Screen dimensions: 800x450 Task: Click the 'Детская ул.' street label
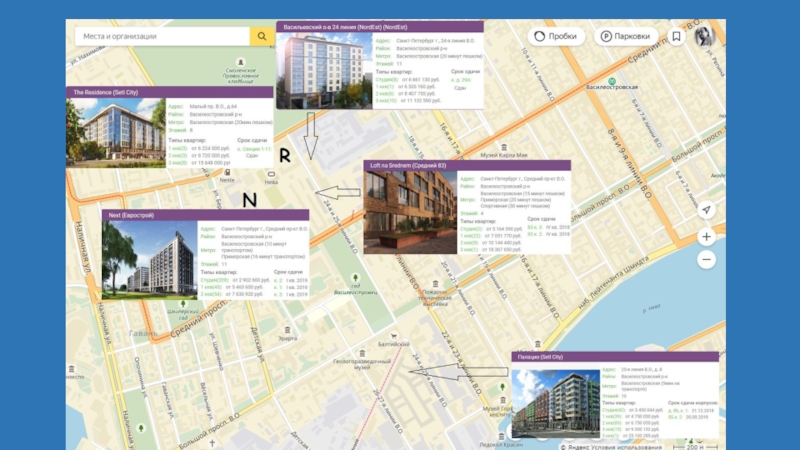[257, 344]
